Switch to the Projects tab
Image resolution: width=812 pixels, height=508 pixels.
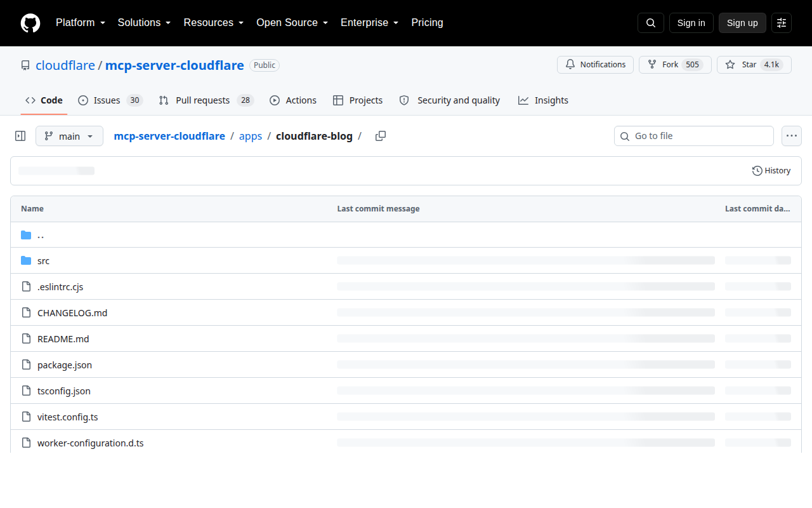pos(358,100)
